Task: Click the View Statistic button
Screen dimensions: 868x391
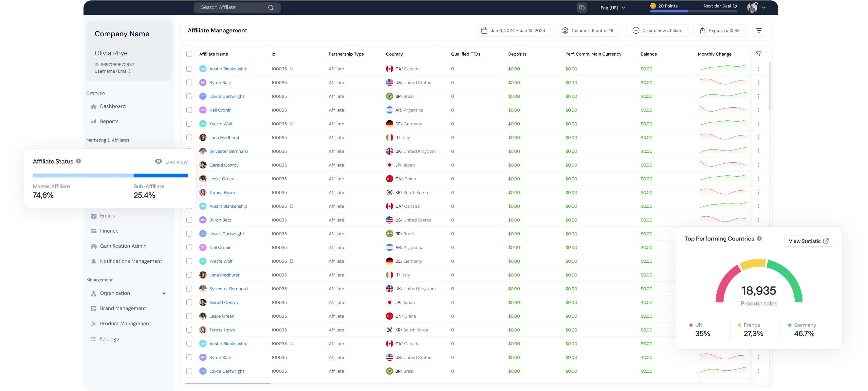Action: (x=809, y=241)
